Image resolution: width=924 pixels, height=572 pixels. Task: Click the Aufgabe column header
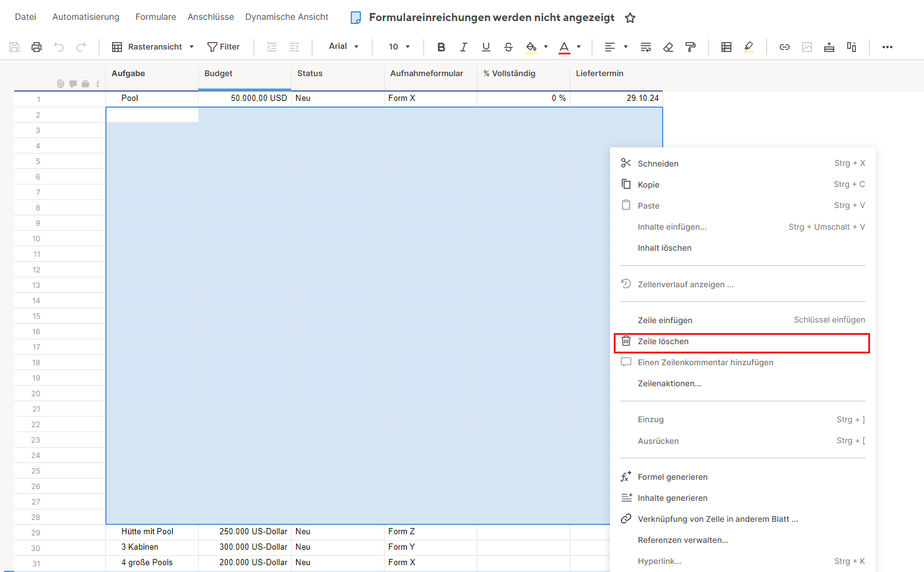point(152,76)
